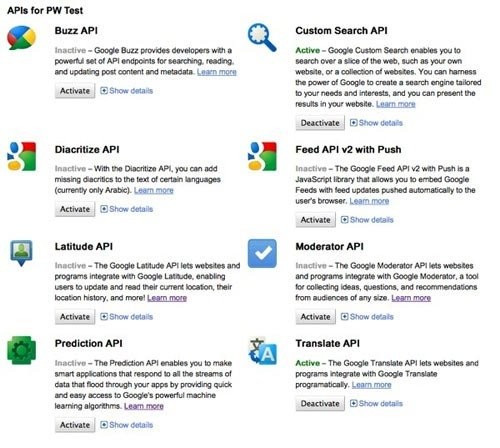Expand Show details for Custom Search API
500x448 pixels.
pyautogui.click(x=376, y=123)
